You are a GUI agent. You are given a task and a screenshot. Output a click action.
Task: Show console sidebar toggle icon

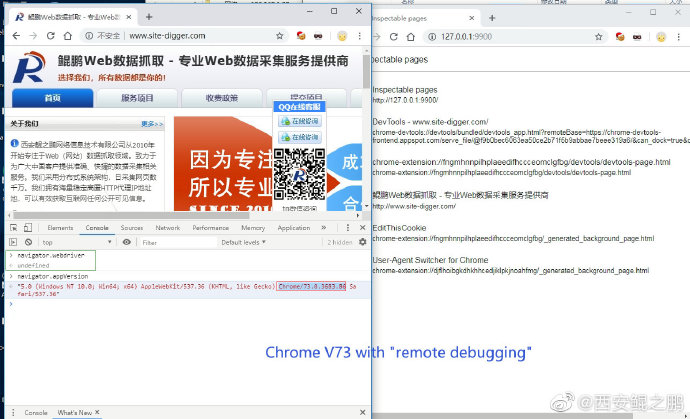13,242
